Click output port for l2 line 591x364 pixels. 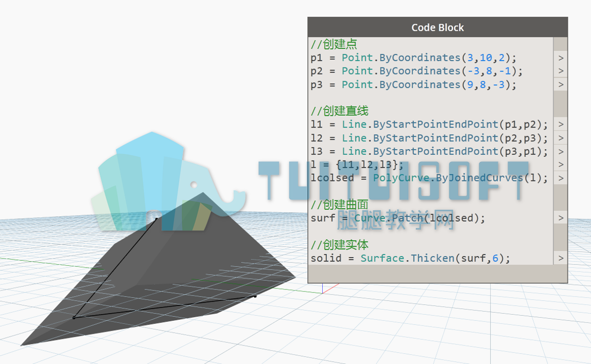coord(561,138)
